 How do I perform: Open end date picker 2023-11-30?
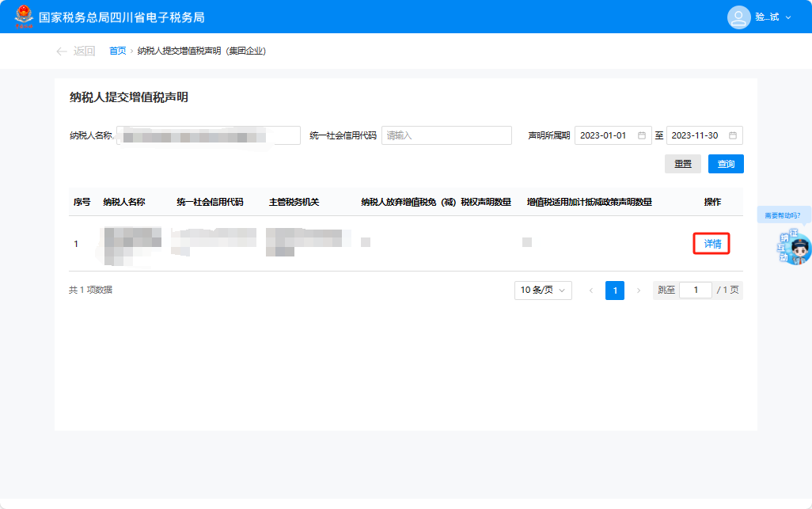[x=704, y=135]
